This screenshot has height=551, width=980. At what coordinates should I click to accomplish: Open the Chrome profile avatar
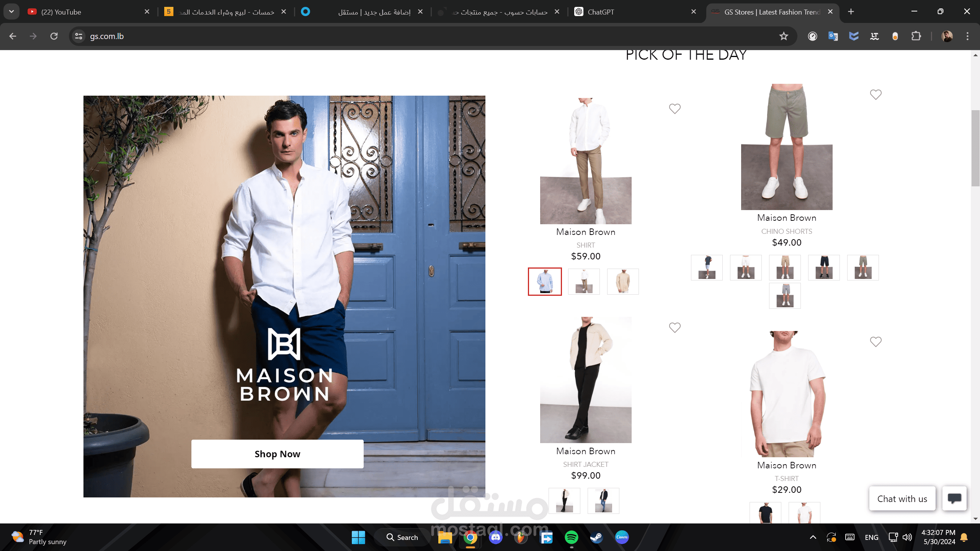(947, 36)
